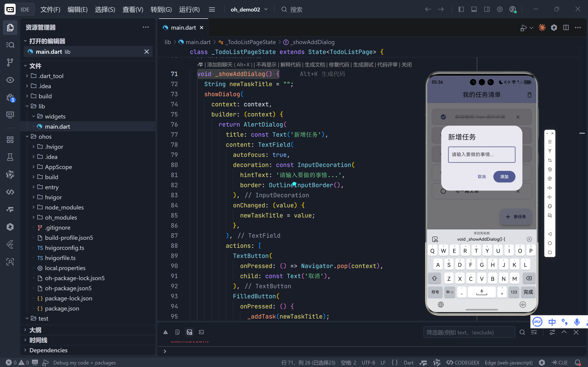Open the 运行(R) menu
Viewport: 588px width, 367px height.
tap(189, 9)
